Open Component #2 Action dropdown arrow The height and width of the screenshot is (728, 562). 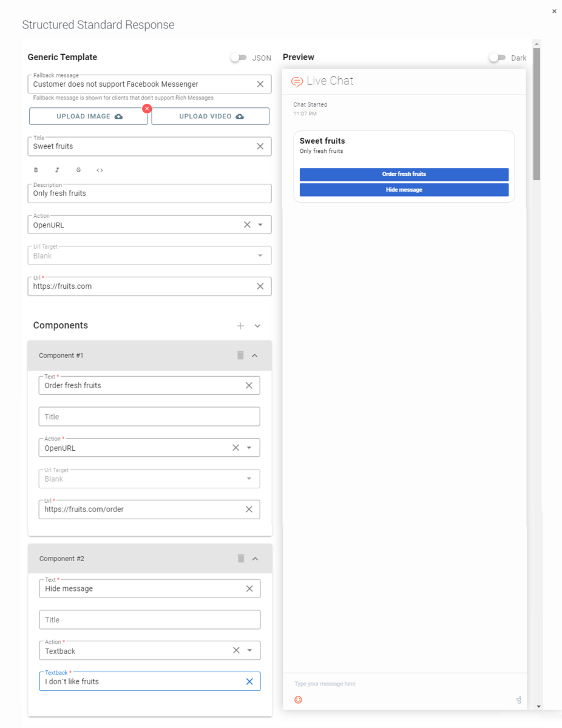point(249,651)
